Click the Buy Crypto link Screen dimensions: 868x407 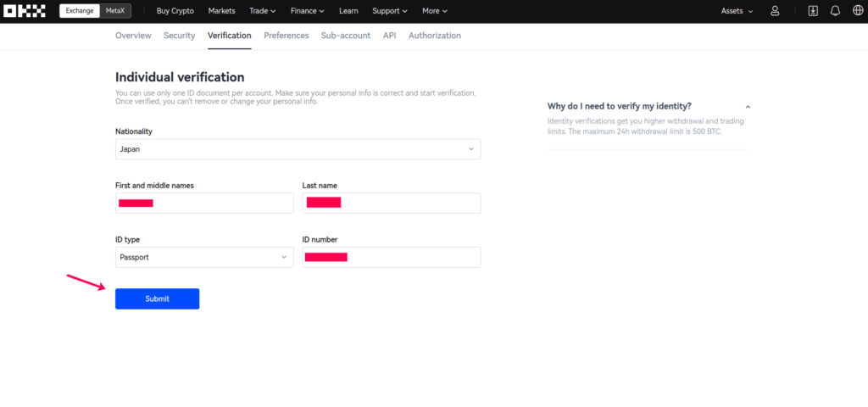[175, 11]
